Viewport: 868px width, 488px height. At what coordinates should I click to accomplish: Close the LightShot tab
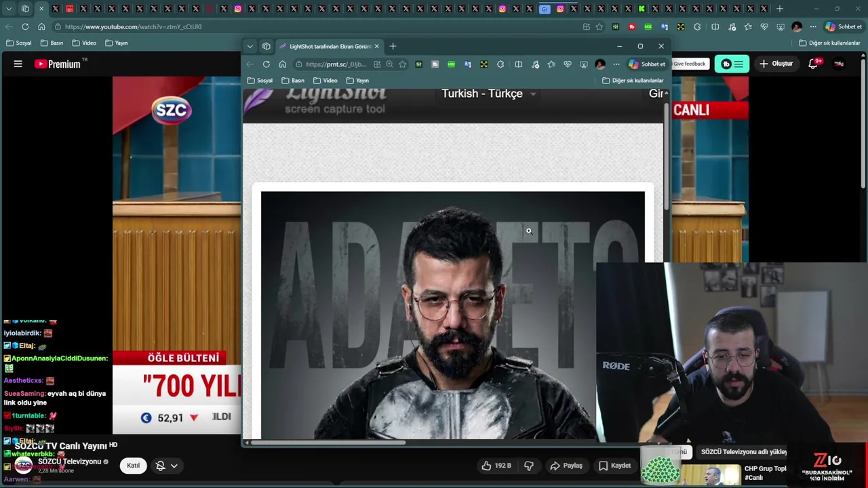[x=376, y=46]
